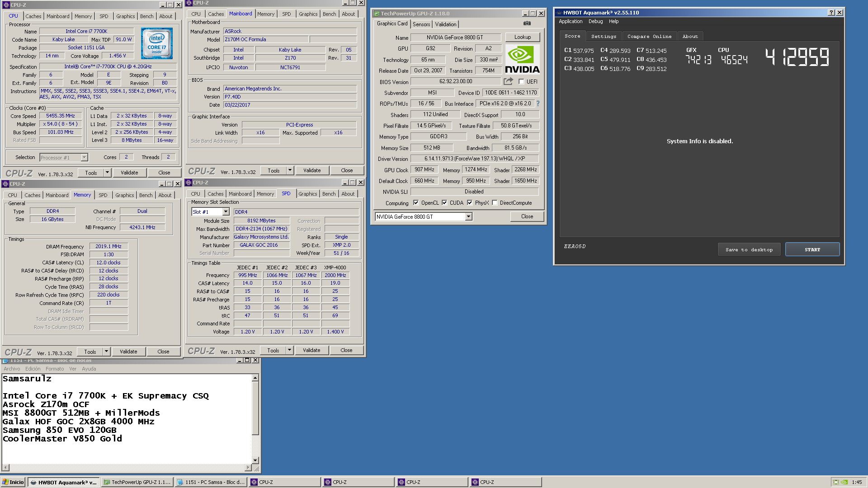Activate TechPowerUp GPU-Z taskbar item
The image size is (868, 488).
click(137, 482)
